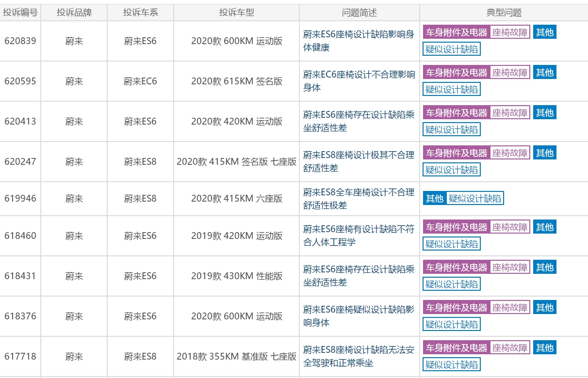
Task: Select complaint number 618376
Action: 20,316
